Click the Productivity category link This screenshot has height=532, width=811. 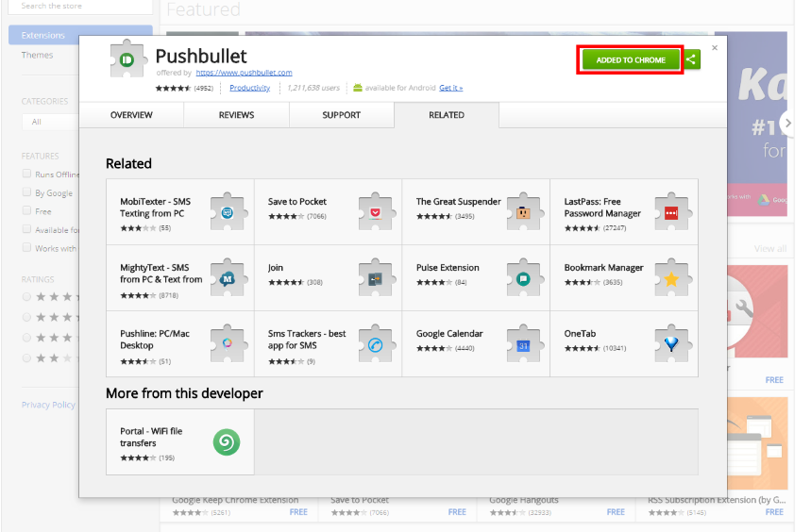click(249, 88)
